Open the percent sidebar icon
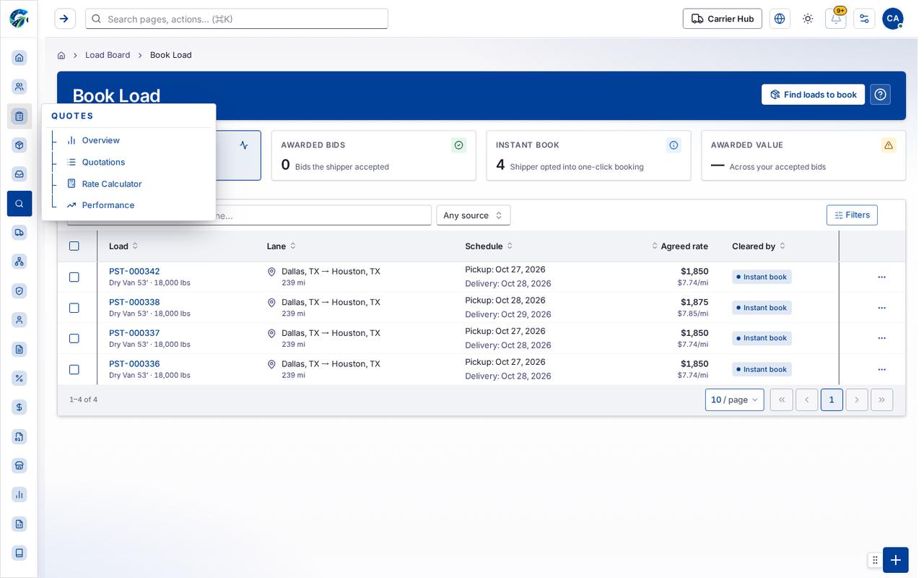This screenshot has width=924, height=578. click(19, 378)
